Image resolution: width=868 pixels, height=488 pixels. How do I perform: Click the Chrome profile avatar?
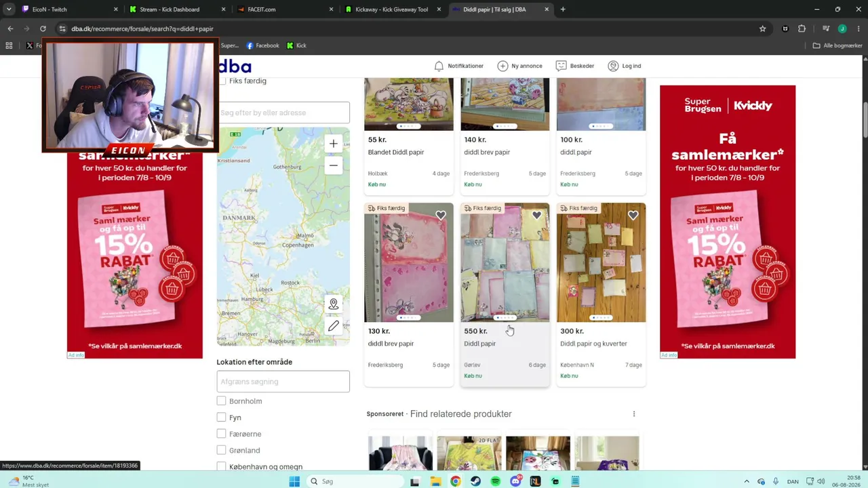point(842,28)
